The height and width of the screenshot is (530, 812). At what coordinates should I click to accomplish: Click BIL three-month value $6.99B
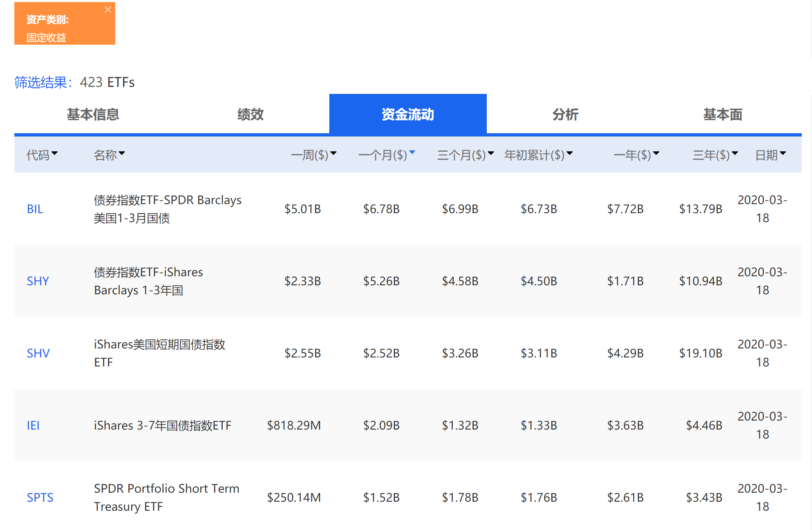[x=460, y=209]
